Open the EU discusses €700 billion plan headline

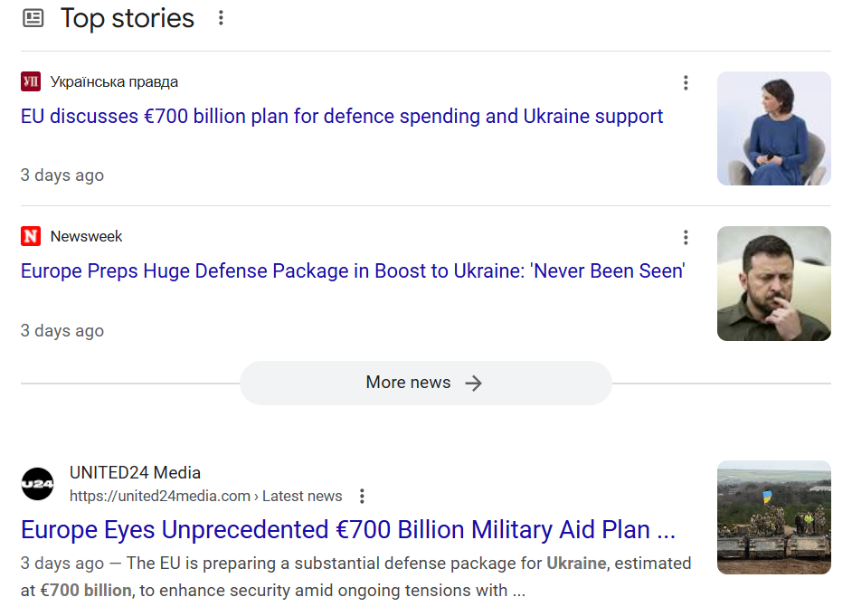click(x=342, y=117)
